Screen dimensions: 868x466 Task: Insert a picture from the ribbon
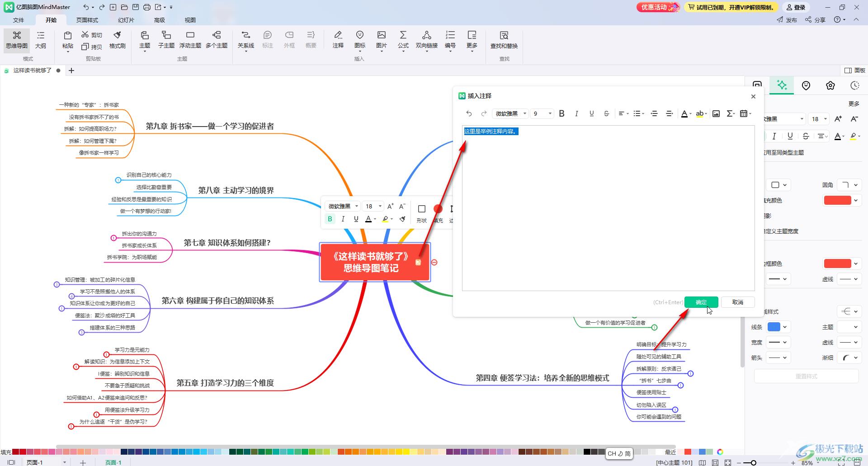382,35
